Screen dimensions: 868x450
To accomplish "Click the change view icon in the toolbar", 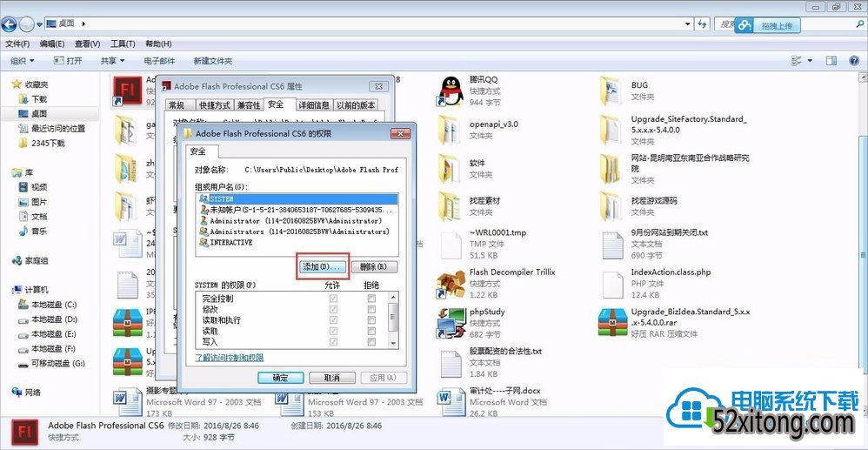I will click(797, 60).
